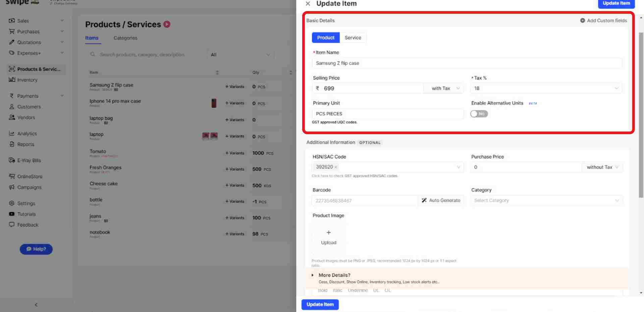Expand the Payments menu chevron
The width and height of the screenshot is (644, 312).
pyautogui.click(x=62, y=96)
